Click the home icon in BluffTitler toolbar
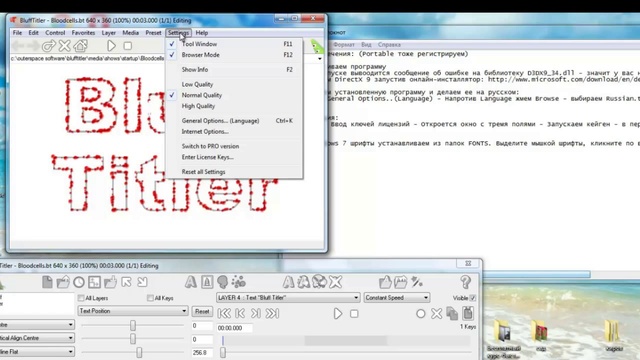The height and width of the screenshot is (360, 640). tap(80, 46)
